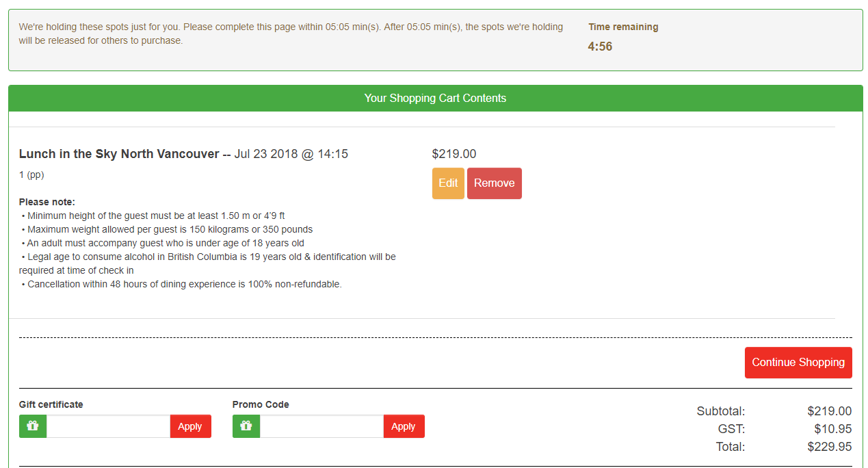868x468 pixels.
Task: Click the cancellation within 48 hours note
Action: 181,284
